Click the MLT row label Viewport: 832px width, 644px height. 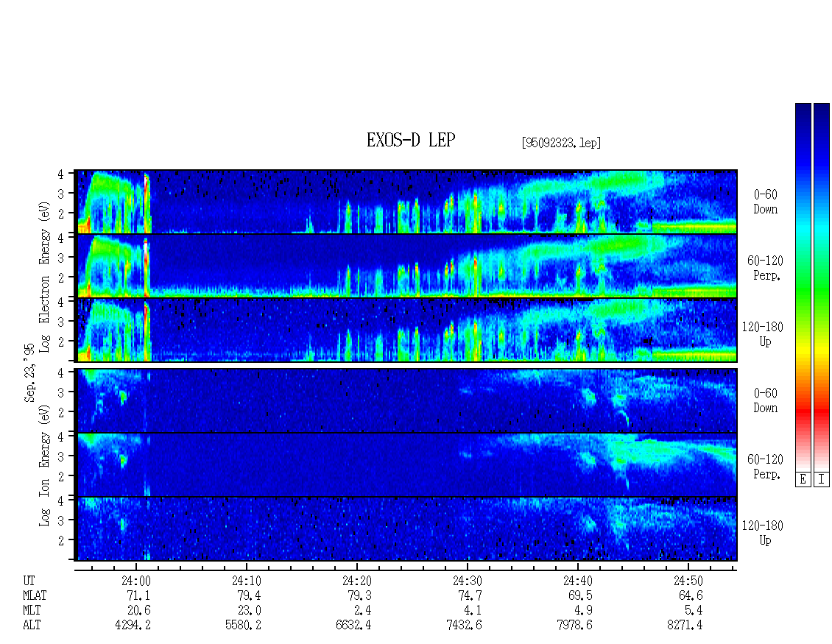32,611
